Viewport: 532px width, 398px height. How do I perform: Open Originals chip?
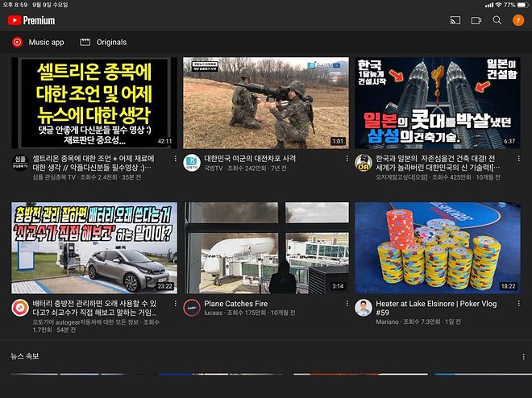pos(103,42)
